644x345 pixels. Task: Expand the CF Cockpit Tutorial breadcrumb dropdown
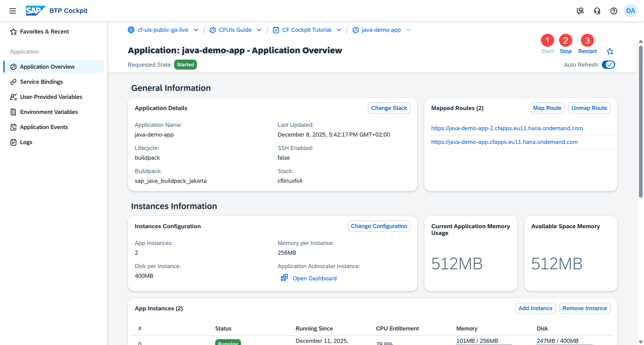tap(339, 30)
